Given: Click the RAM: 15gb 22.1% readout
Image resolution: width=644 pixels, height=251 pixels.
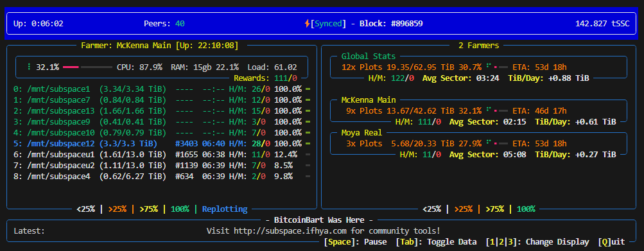Looking at the screenshot, I should click(x=205, y=67).
